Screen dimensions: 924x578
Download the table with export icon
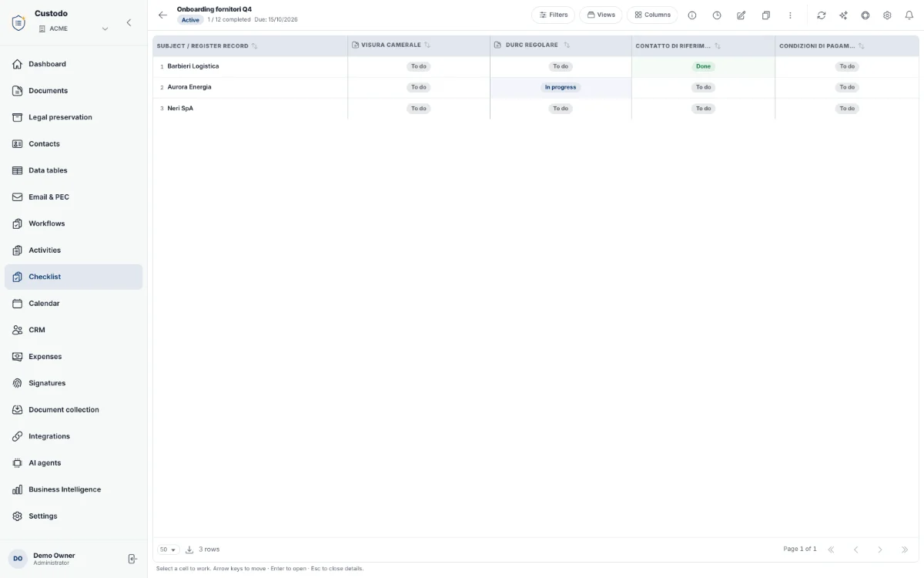[189, 549]
